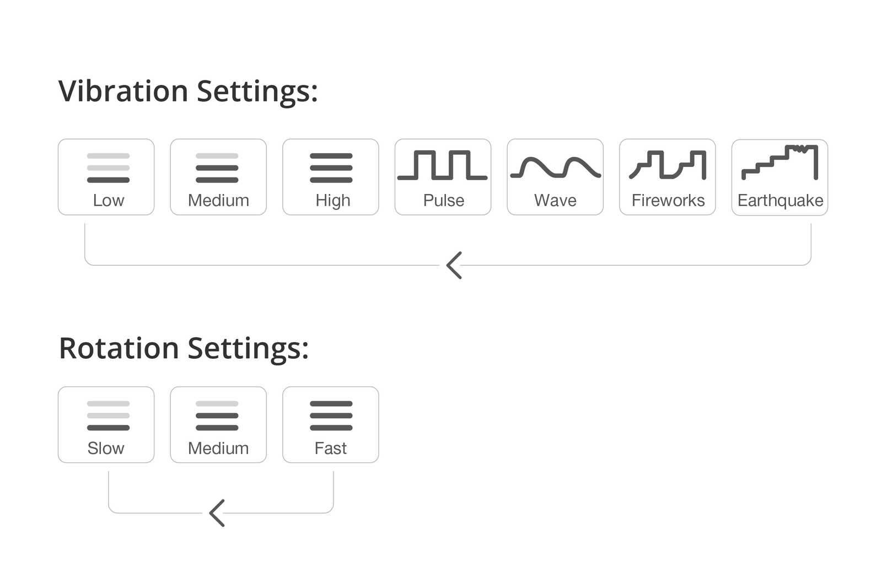The image size is (882, 588).
Task: Pick the Fireworks vibration pattern
Action: coord(668,177)
